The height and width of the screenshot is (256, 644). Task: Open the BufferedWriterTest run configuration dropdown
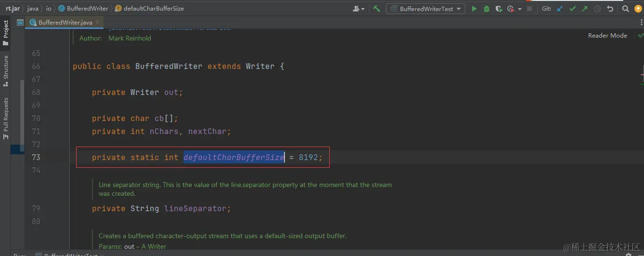(x=426, y=9)
